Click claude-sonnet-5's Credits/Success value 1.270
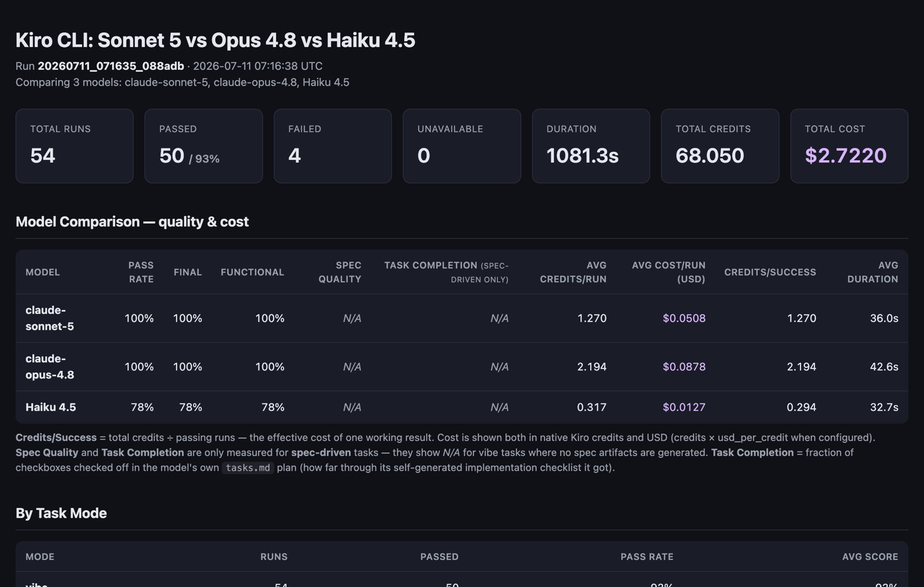The height and width of the screenshot is (587, 924). tap(802, 318)
